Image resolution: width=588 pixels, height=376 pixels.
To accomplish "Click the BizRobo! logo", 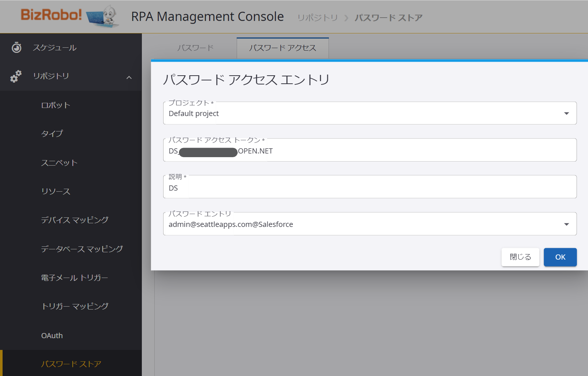I will coord(51,15).
